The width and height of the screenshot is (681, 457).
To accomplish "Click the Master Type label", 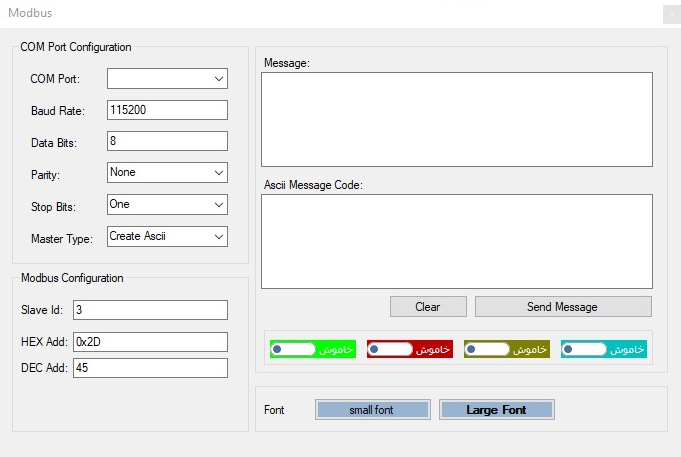I will point(62,239).
